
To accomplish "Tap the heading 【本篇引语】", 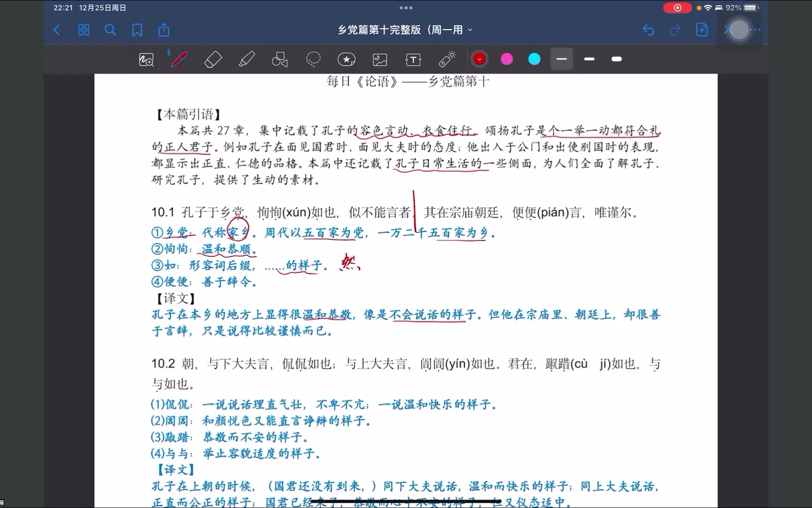I will point(188,114).
